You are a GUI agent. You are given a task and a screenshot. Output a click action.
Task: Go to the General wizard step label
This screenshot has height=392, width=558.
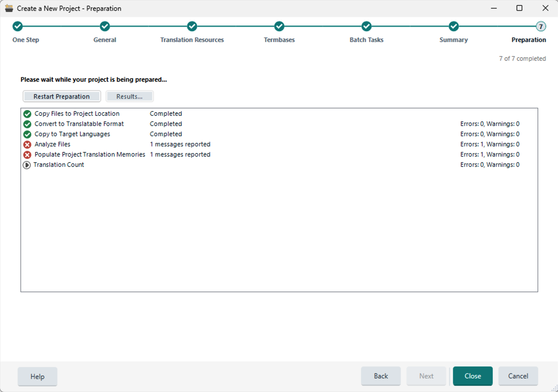[105, 40]
